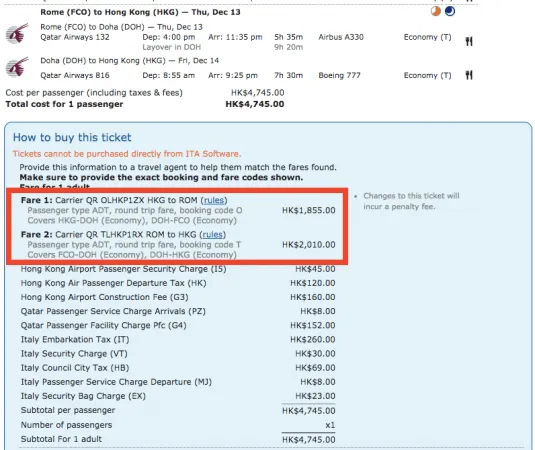Click 'Hong Kong Air Passenger Departure Tax (HK)'
This screenshot has width=535, height=450.
pyautogui.click(x=114, y=283)
